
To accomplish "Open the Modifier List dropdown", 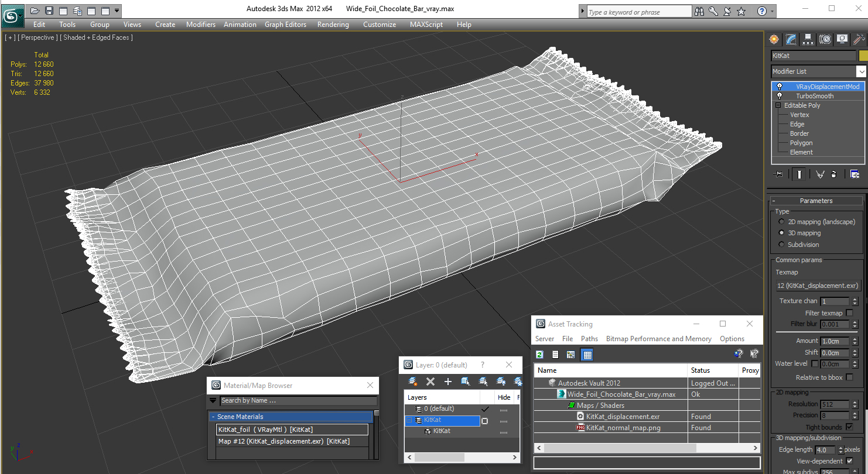I will [861, 71].
